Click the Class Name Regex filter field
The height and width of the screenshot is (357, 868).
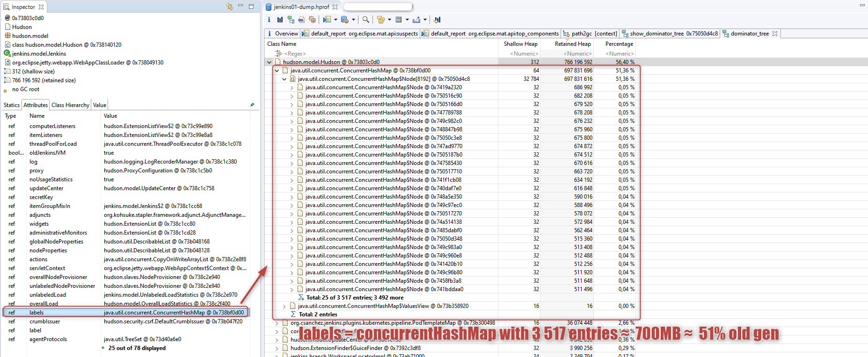(374, 54)
